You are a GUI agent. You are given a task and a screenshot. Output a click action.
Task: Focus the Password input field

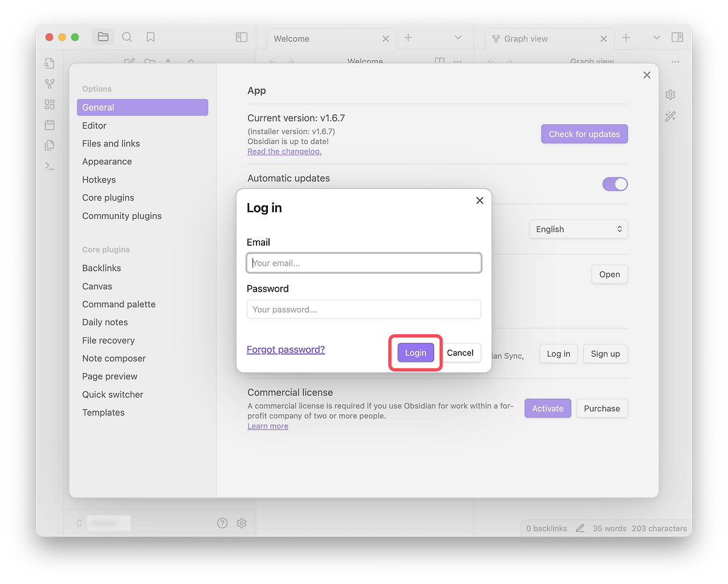click(x=364, y=309)
